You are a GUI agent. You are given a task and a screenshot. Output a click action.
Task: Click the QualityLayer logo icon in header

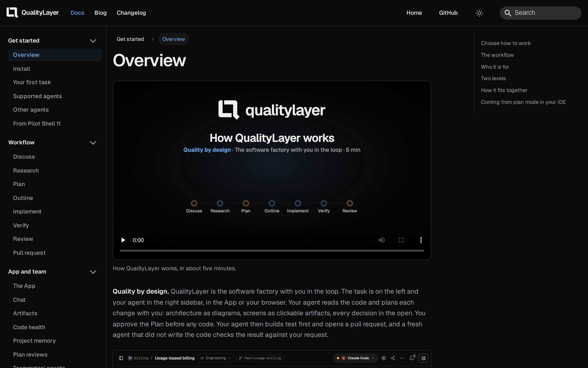[12, 13]
